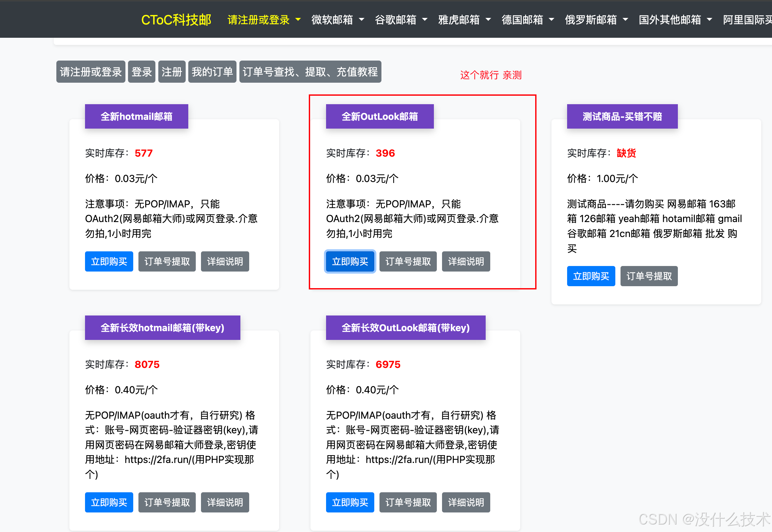Click 立即购买 for 全新OutLook邮箱

pyautogui.click(x=350, y=262)
